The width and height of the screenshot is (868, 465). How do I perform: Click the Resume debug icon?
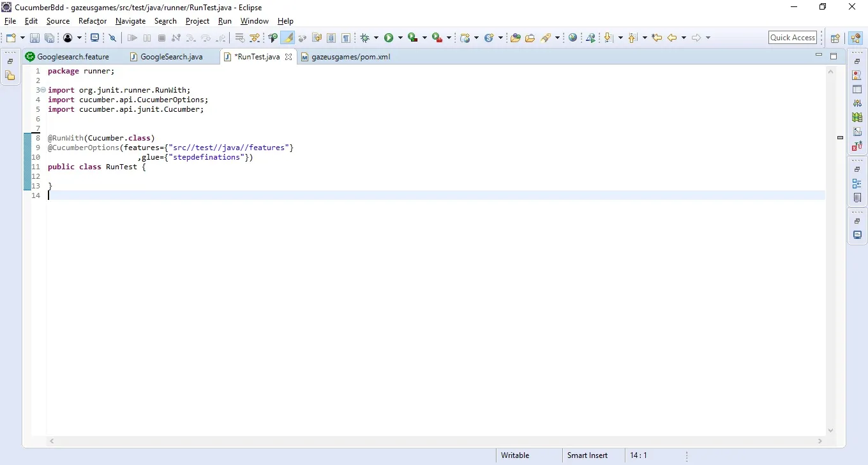[132, 38]
